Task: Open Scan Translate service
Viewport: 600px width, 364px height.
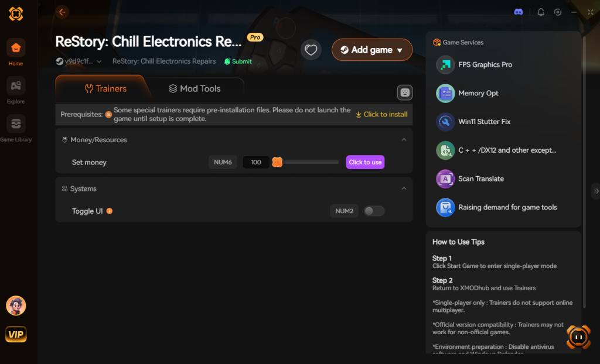Action: click(x=471, y=178)
